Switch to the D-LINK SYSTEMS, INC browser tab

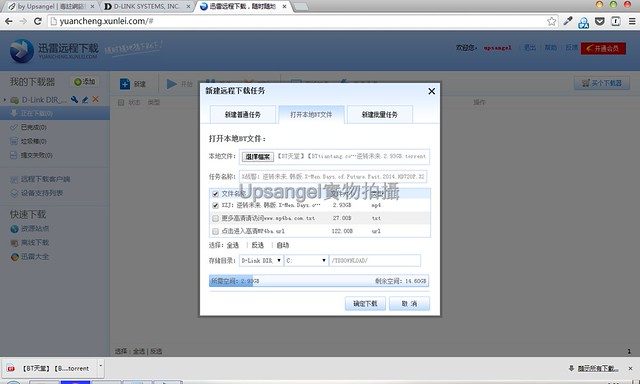pos(147,7)
